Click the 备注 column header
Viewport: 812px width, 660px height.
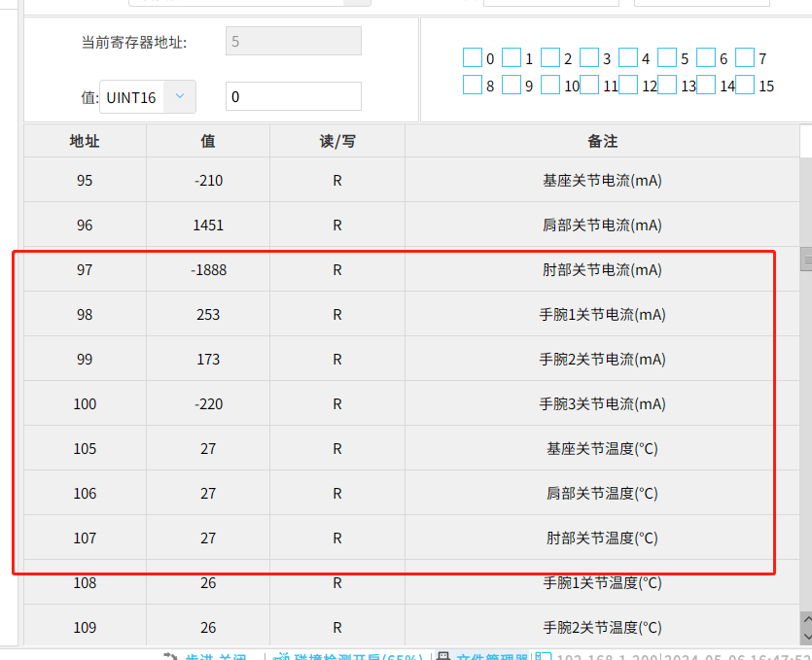pos(602,141)
